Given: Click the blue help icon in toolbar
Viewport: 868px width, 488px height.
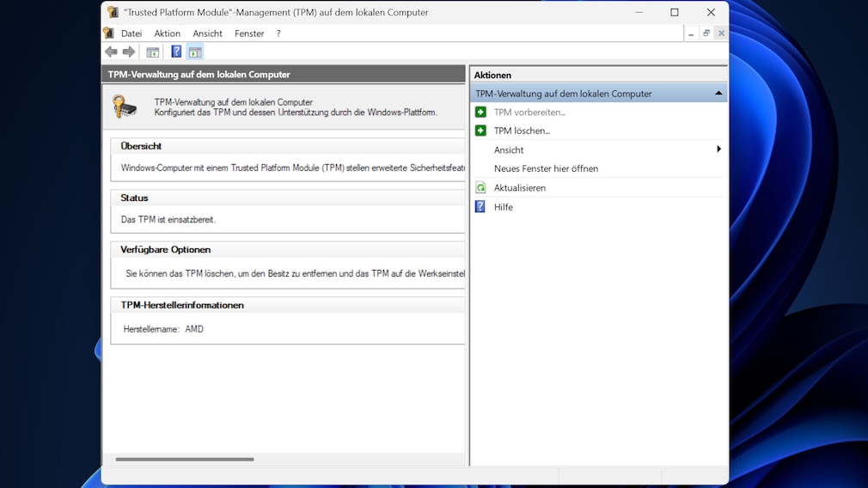Looking at the screenshot, I should (176, 52).
